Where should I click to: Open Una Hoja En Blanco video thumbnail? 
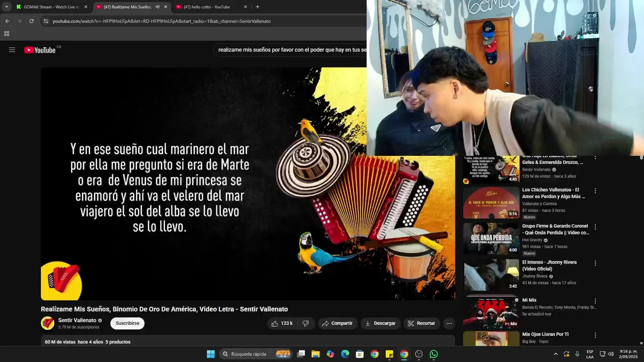(x=491, y=169)
